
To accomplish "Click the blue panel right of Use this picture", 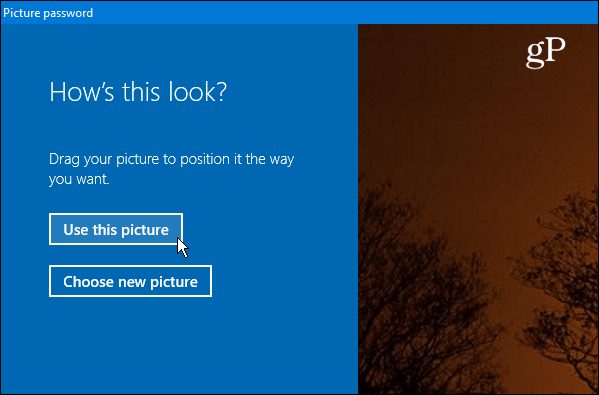I will pyautogui.click(x=267, y=229).
